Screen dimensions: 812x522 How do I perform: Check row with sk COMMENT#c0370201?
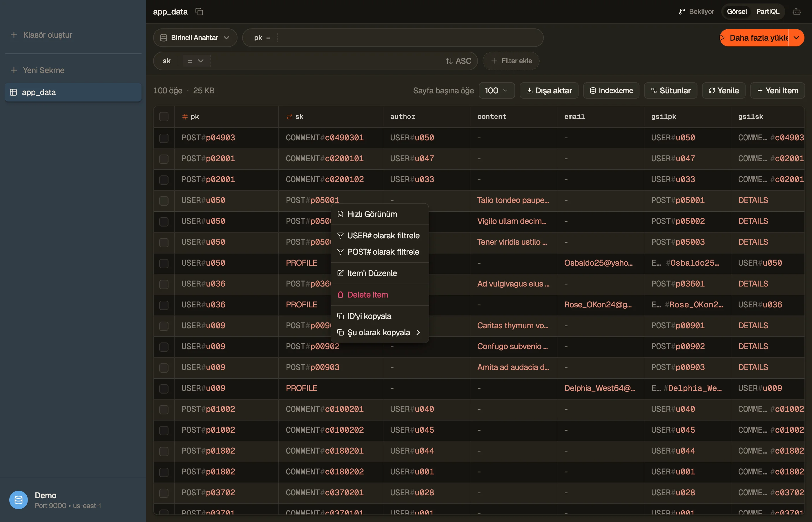tap(164, 493)
